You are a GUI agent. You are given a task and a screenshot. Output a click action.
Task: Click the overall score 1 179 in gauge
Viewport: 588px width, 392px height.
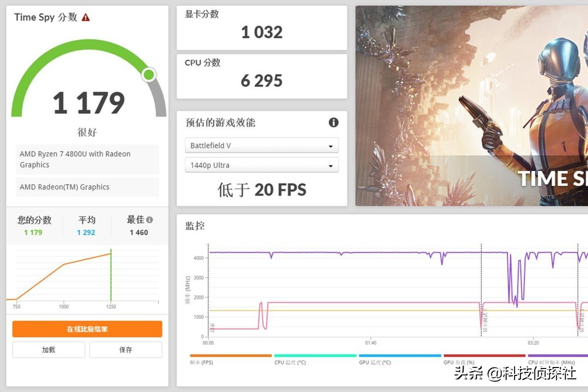tap(89, 103)
